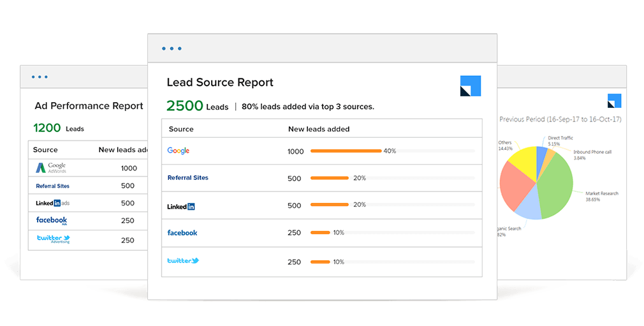
Task: Click the Previous Period date range text
Action: coord(560,119)
